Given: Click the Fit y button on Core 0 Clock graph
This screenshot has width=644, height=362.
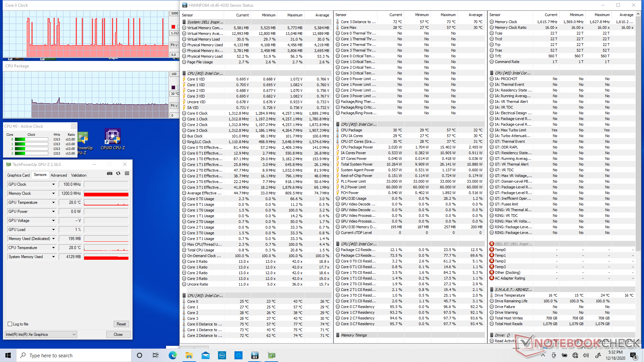Looking at the screenshot, I should click(x=174, y=45).
